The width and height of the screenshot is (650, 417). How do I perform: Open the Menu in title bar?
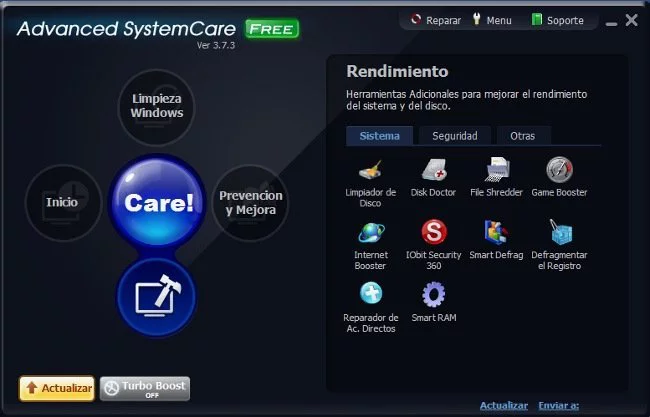[x=490, y=20]
